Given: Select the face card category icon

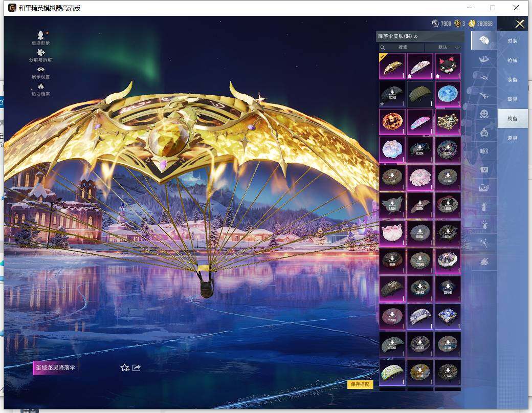Looking at the screenshot, I should pyautogui.click(x=484, y=169).
